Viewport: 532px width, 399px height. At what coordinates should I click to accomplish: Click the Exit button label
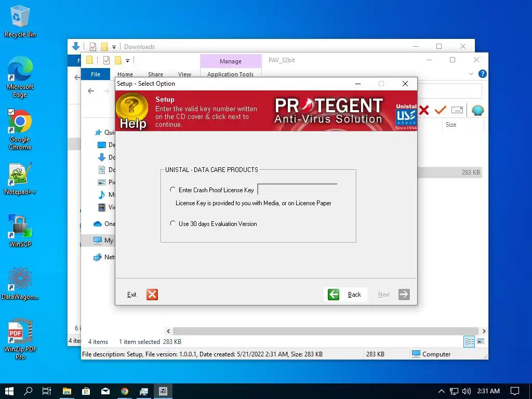(131, 295)
